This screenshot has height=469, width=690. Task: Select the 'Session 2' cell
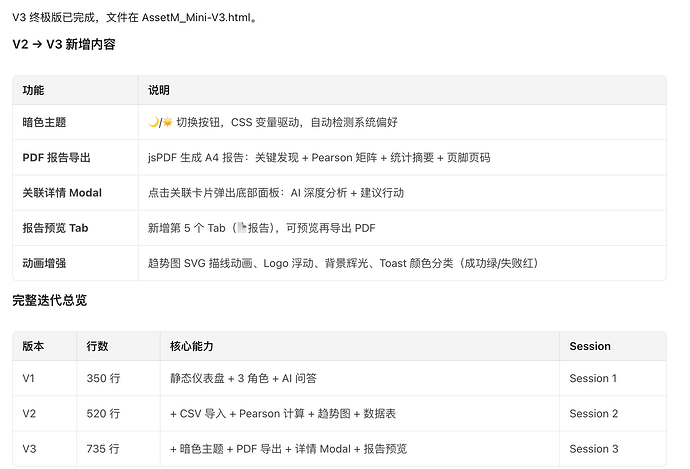[x=613, y=414]
